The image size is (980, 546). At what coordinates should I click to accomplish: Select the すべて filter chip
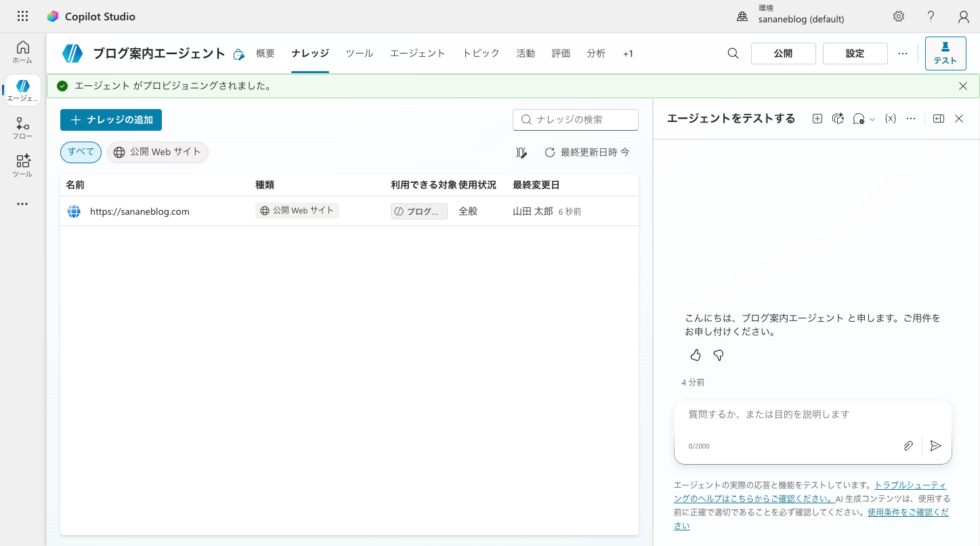(x=81, y=152)
